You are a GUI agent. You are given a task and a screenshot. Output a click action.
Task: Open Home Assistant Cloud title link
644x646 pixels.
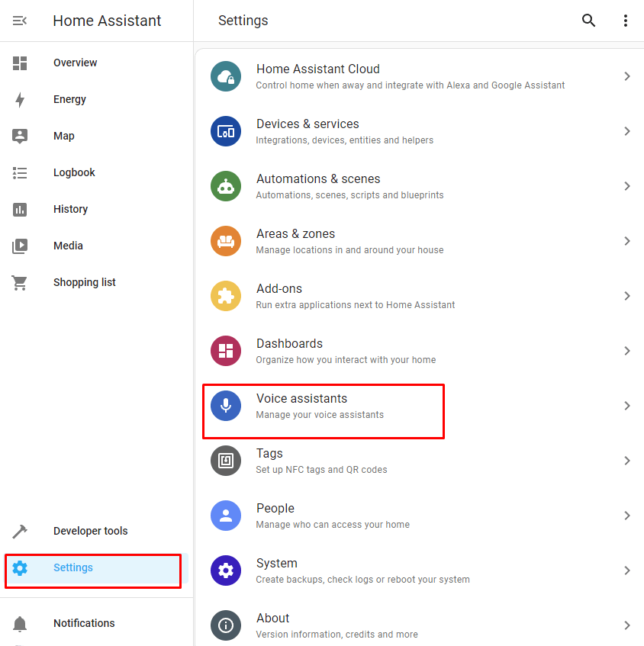coord(318,69)
